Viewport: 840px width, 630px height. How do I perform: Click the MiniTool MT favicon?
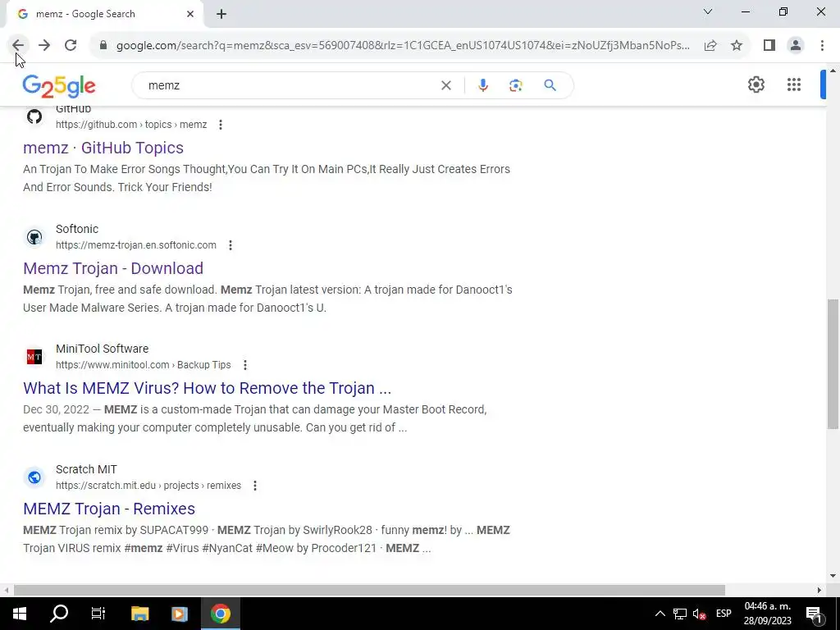click(x=34, y=357)
